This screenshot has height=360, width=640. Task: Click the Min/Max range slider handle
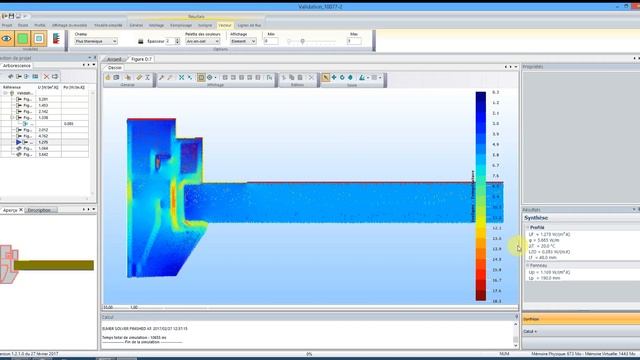click(302, 41)
